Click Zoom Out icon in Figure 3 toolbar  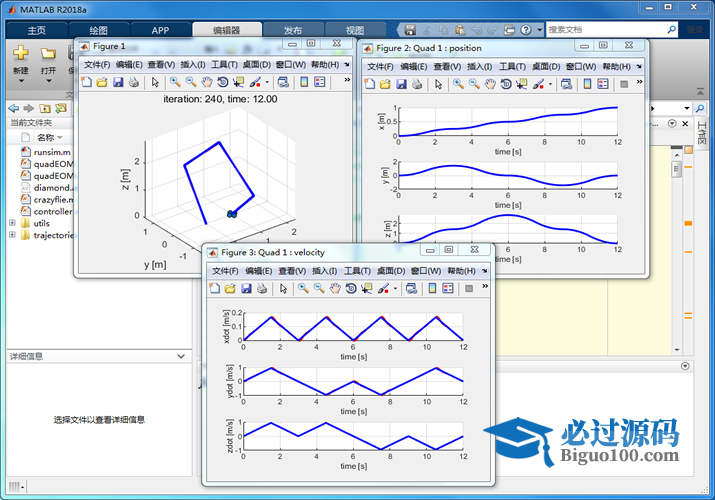pos(318,289)
